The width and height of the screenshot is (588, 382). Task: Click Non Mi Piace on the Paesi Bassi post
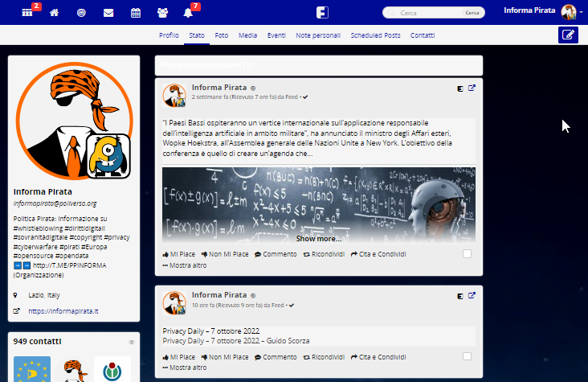pyautogui.click(x=225, y=254)
